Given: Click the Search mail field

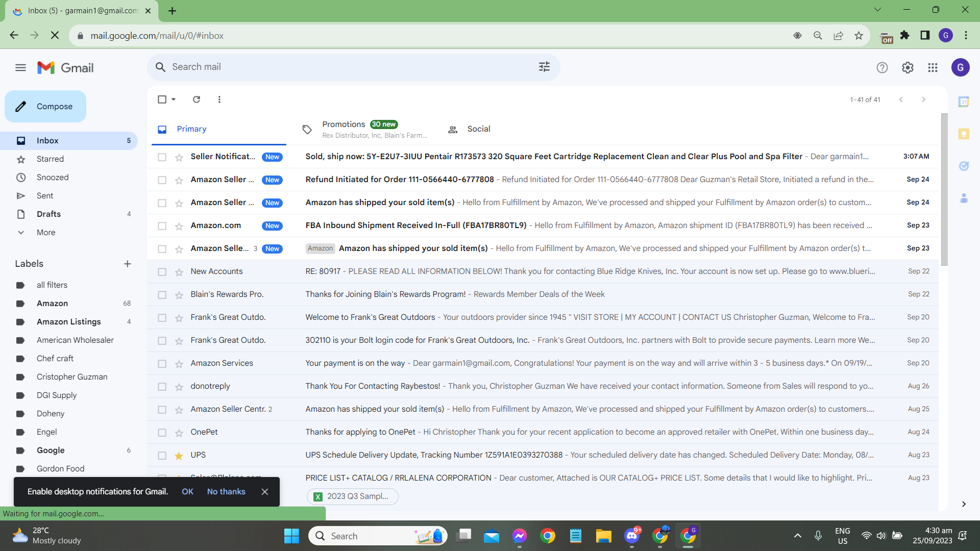Looking at the screenshot, I should pos(353,67).
